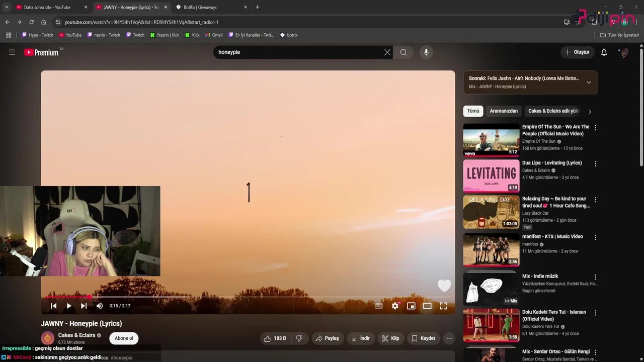Open options for Mix - Serdar Ortac
644x362 pixels.
tap(595, 352)
